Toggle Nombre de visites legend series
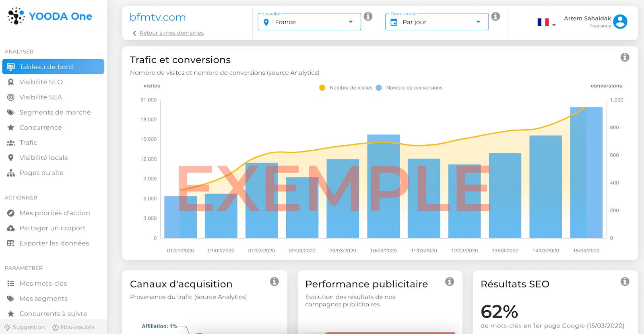The width and height of the screenshot is (644, 334). pos(346,88)
